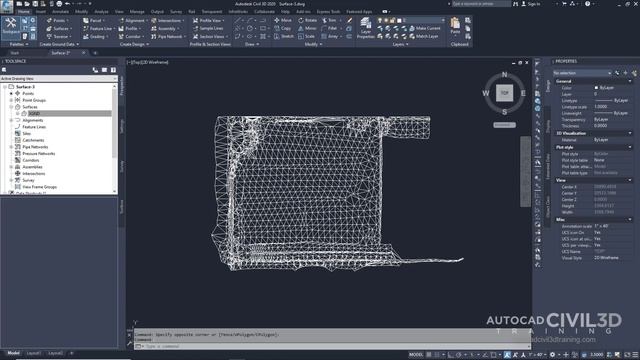Screen dimensions: 640x360
Task: Click the Alignment tool in the ribbon
Action: (x=132, y=20)
